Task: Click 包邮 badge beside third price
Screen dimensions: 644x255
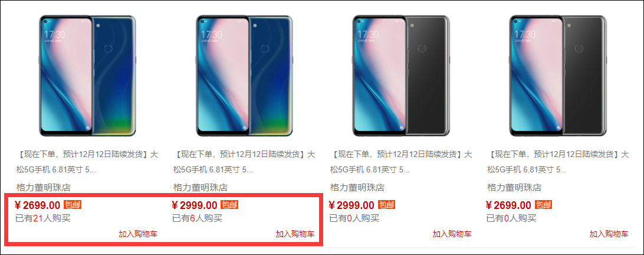Action: point(386,204)
